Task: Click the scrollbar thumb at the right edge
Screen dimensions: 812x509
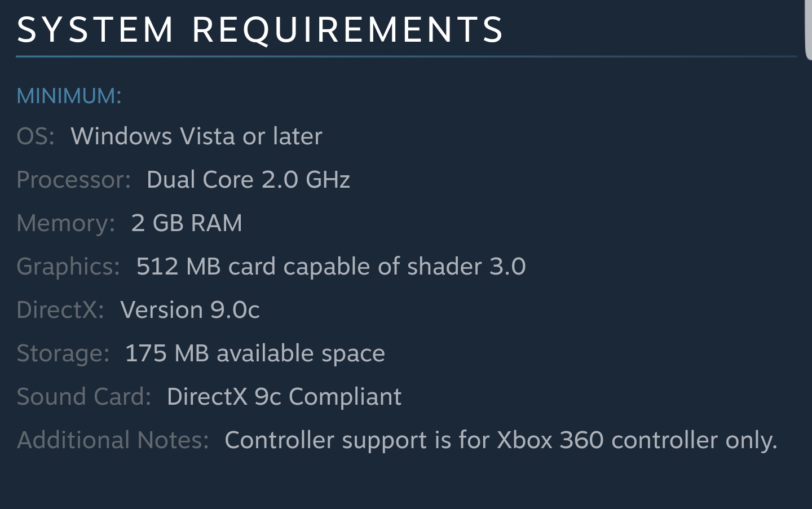Action: 808,29
